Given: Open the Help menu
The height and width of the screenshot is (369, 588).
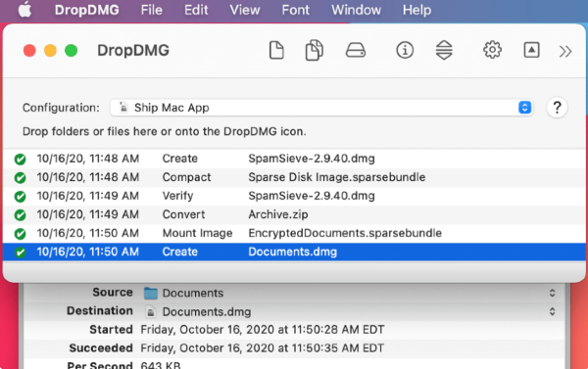Looking at the screenshot, I should tap(416, 10).
